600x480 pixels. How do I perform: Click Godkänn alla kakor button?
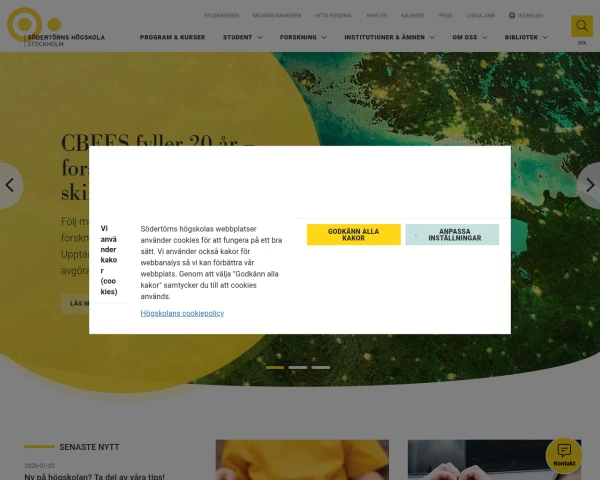pos(354,235)
